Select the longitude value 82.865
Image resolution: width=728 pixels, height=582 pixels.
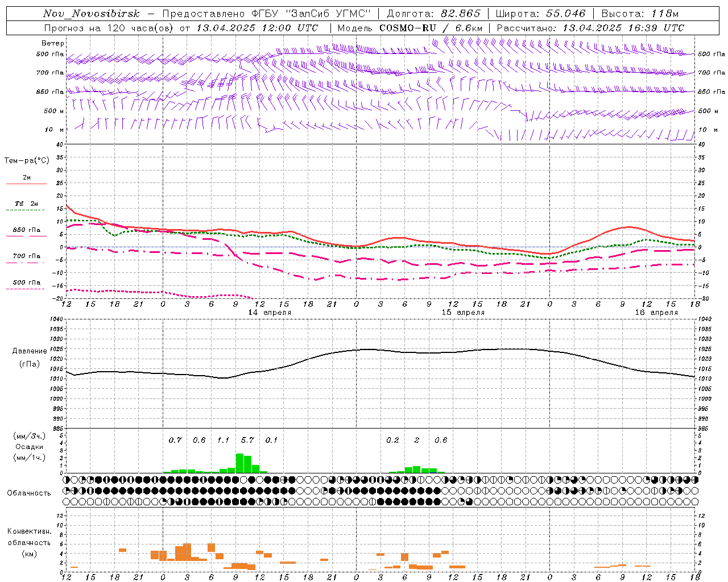(x=461, y=14)
